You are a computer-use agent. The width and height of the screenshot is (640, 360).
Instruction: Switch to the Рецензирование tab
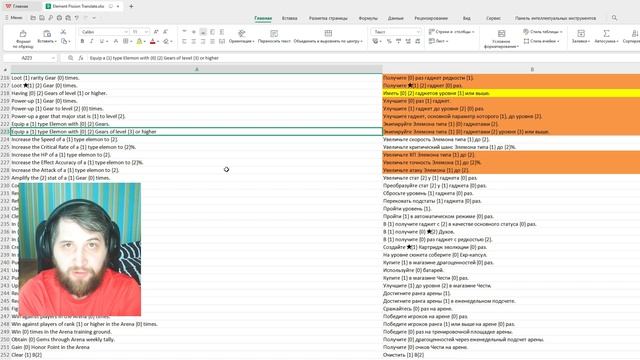(x=431, y=18)
